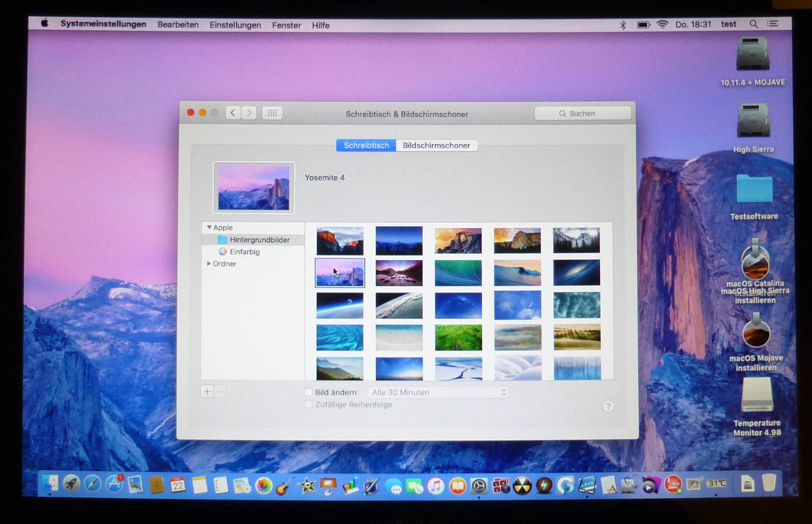
Task: Open the Spotlight search magnifier in menu bar
Action: 754,24
